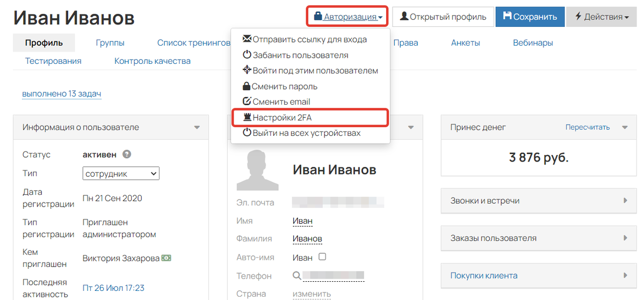Click the user profile avatar picture
Viewport: 644px width, 300px height.
[257, 170]
